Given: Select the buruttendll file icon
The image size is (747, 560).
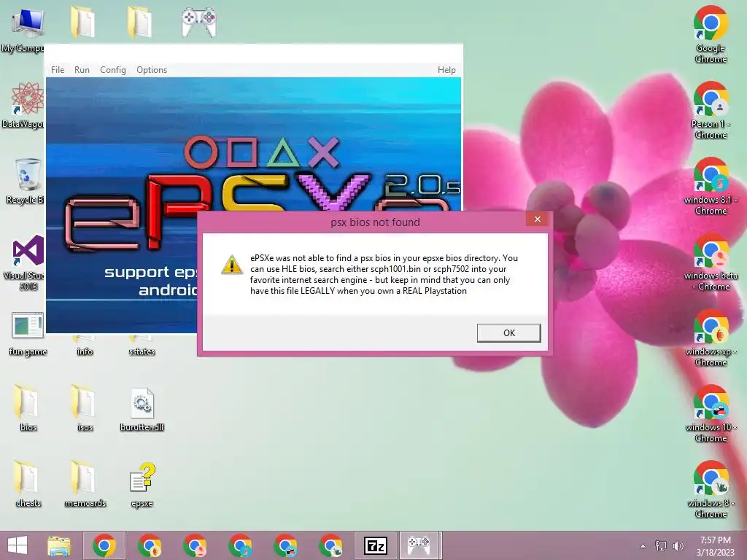Looking at the screenshot, I should [142, 410].
